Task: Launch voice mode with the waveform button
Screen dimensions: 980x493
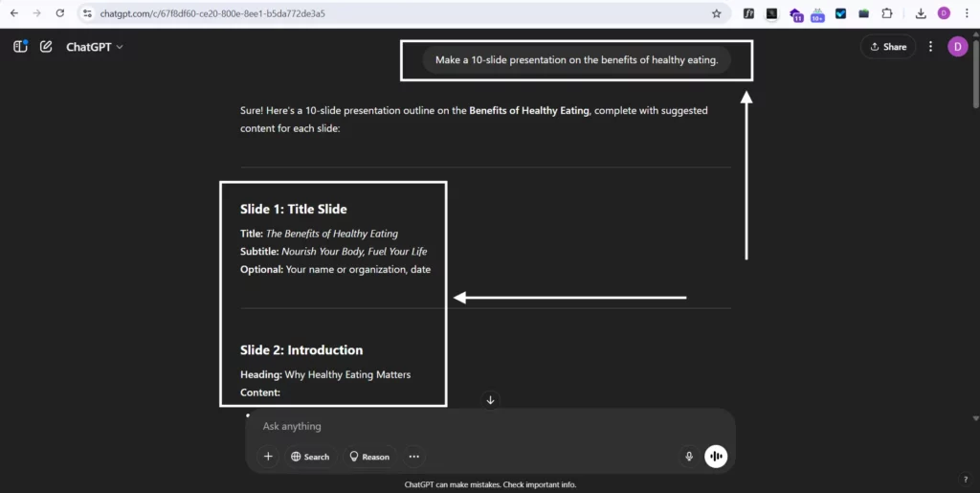Action: point(716,457)
